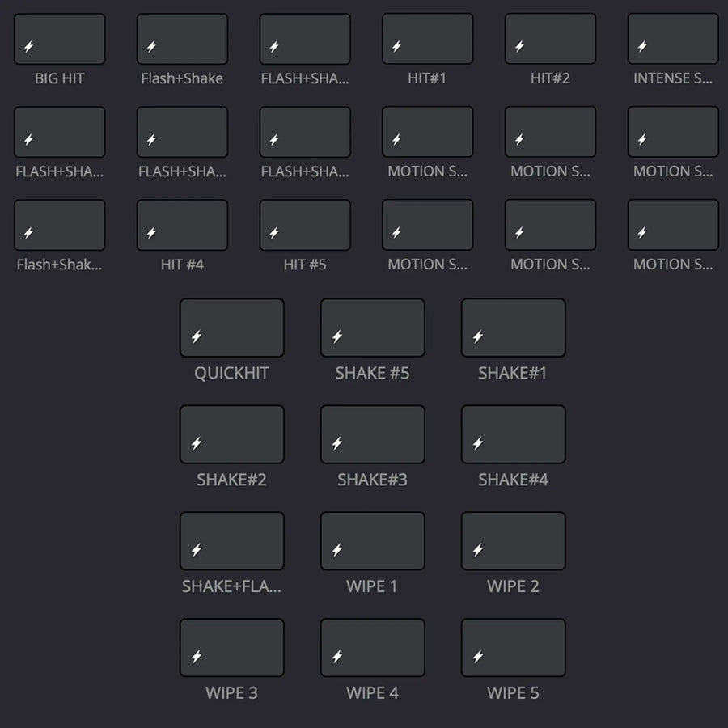Viewport: 728px width, 728px height.
Task: Select the WIPE 4 effect
Action: (x=372, y=647)
